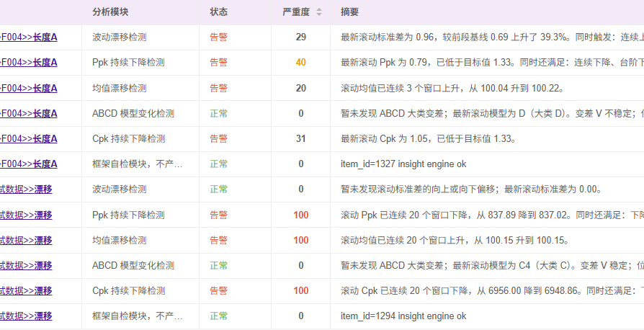Click the 严重度 header label
The image size is (644, 330).
(x=296, y=12)
